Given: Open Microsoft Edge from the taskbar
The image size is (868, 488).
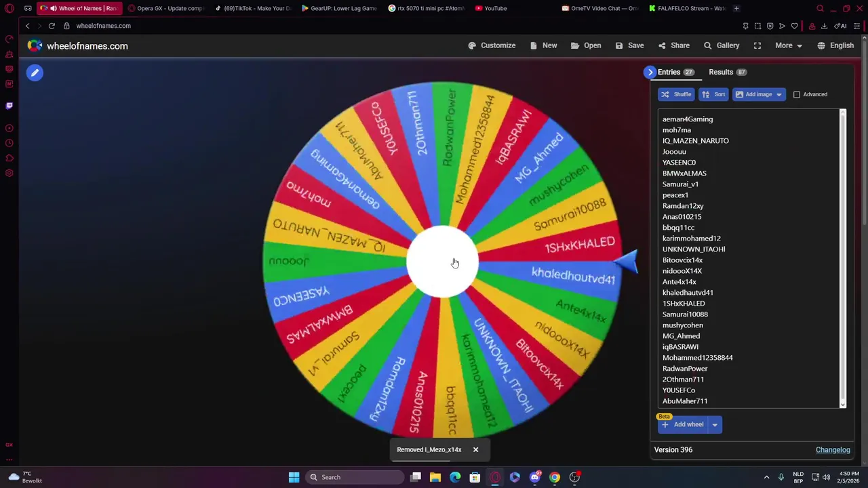Looking at the screenshot, I should (455, 477).
